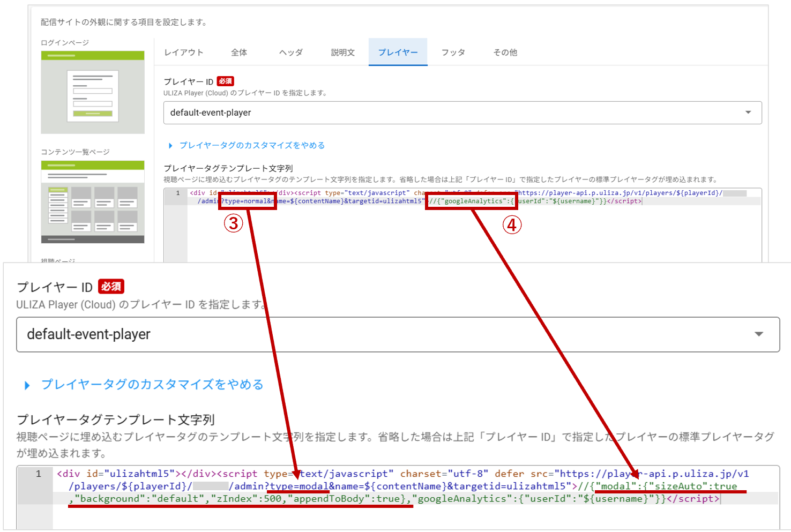Viewport: 791px width, 532px height.
Task: Click the small プレイヤータグのカスタマイズをやめる link
Action: pos(252,146)
